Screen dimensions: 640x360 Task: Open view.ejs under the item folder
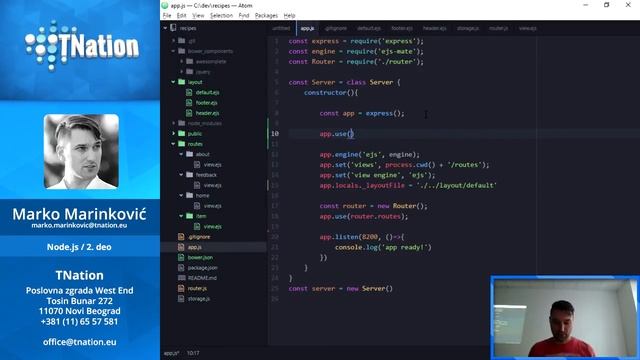[213, 226]
